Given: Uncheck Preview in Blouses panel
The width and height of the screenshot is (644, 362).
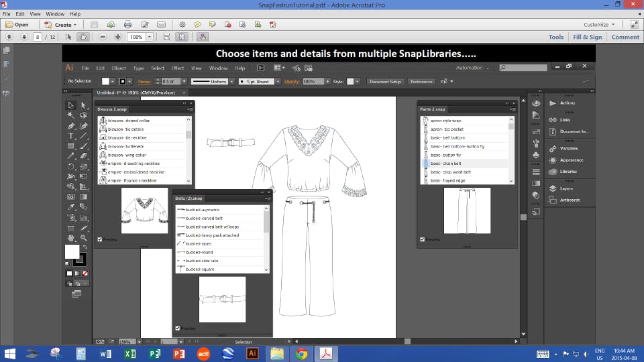Looking at the screenshot, I should pyautogui.click(x=100, y=239).
